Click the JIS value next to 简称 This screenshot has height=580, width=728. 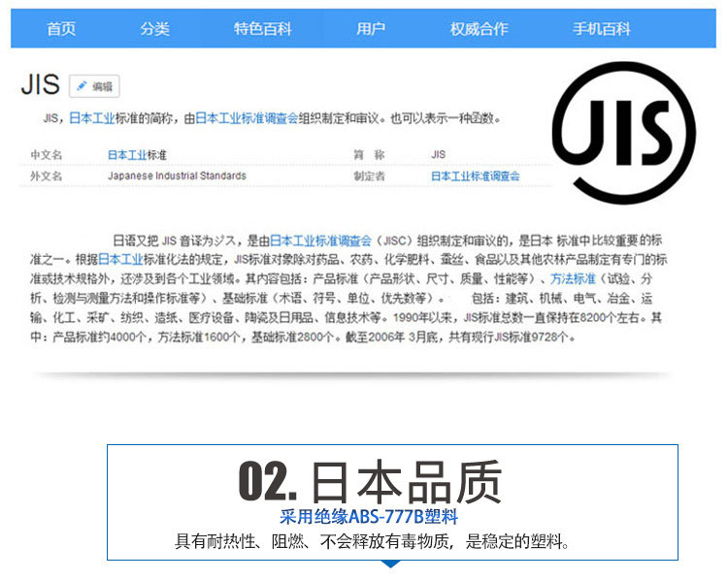pyautogui.click(x=438, y=154)
